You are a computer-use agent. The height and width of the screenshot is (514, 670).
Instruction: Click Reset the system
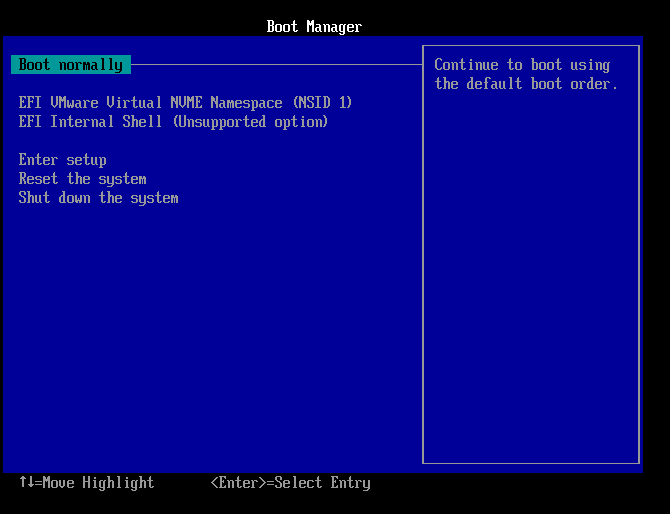pos(82,179)
